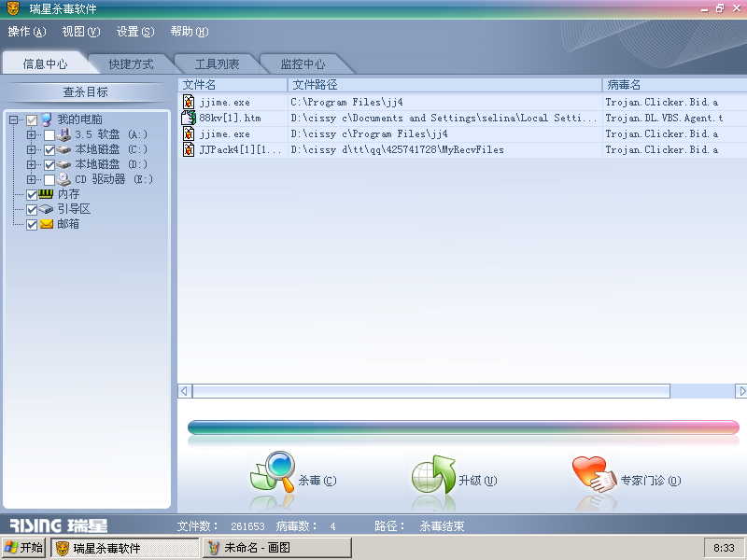The height and width of the screenshot is (560, 747).
Task: Sort by 文件名 column header
Action: (233, 85)
